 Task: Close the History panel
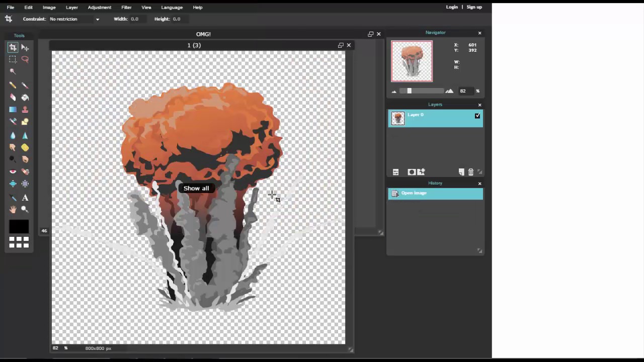(x=479, y=184)
